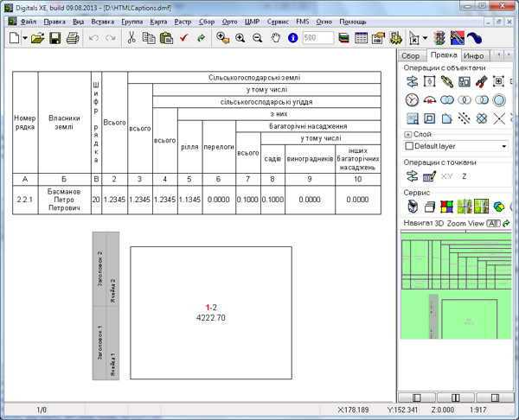Activate the Pan hand tool
The width and height of the screenshot is (519, 420).
pos(276,38)
